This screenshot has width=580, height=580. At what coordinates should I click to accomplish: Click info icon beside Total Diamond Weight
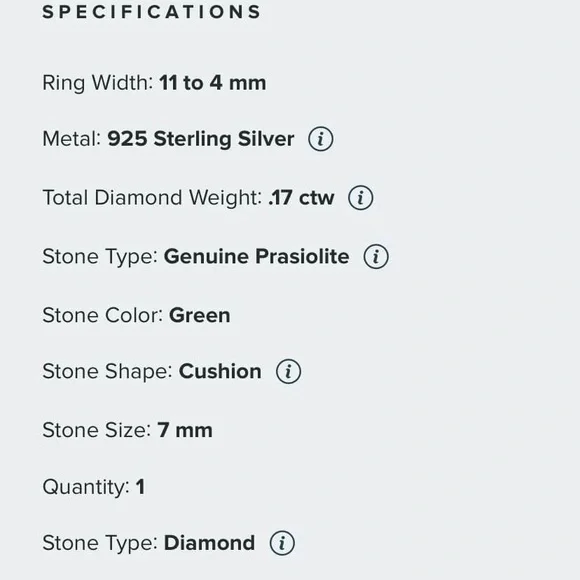(x=361, y=198)
